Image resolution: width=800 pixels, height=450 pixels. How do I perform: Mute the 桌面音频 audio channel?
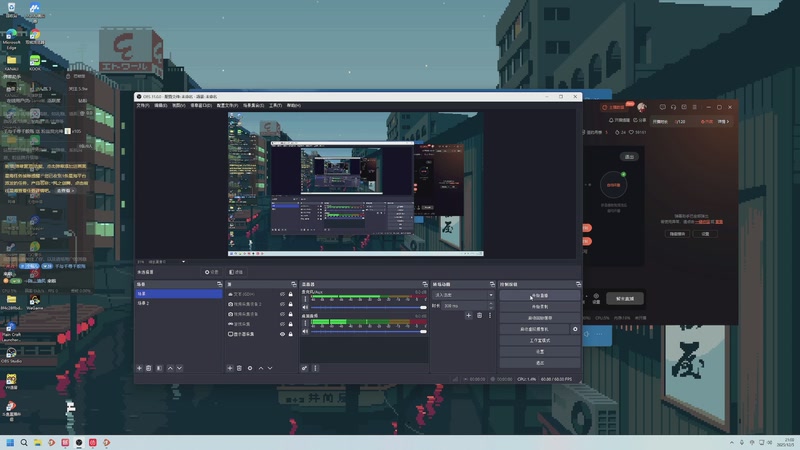[305, 332]
